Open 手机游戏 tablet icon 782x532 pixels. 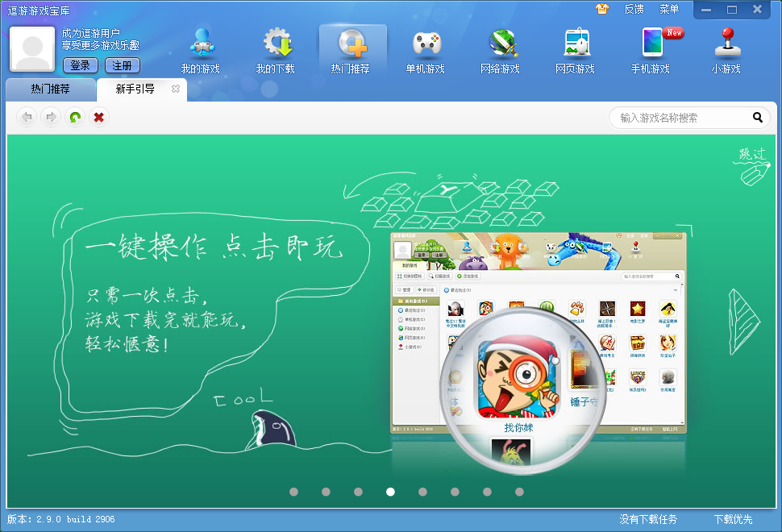651,50
